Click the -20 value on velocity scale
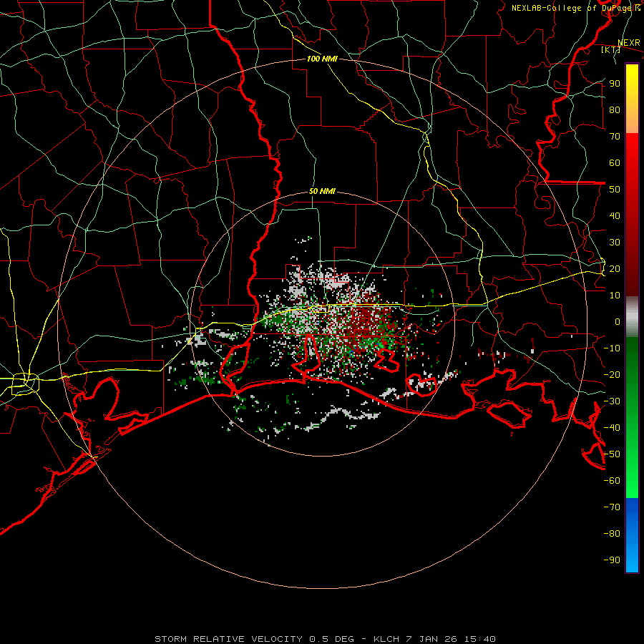 click(612, 374)
